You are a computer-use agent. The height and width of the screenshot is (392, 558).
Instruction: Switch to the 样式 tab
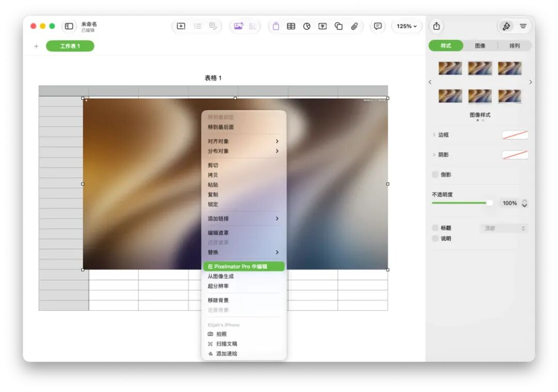pos(446,45)
